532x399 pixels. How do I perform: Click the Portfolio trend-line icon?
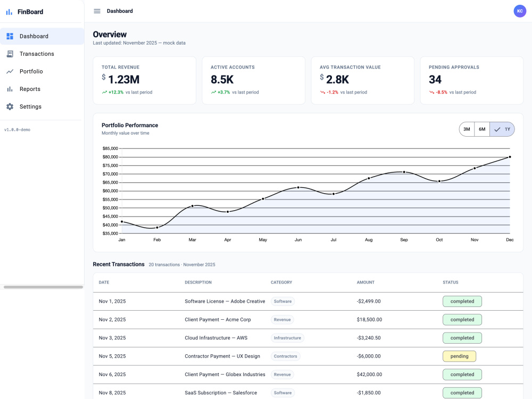pyautogui.click(x=10, y=72)
